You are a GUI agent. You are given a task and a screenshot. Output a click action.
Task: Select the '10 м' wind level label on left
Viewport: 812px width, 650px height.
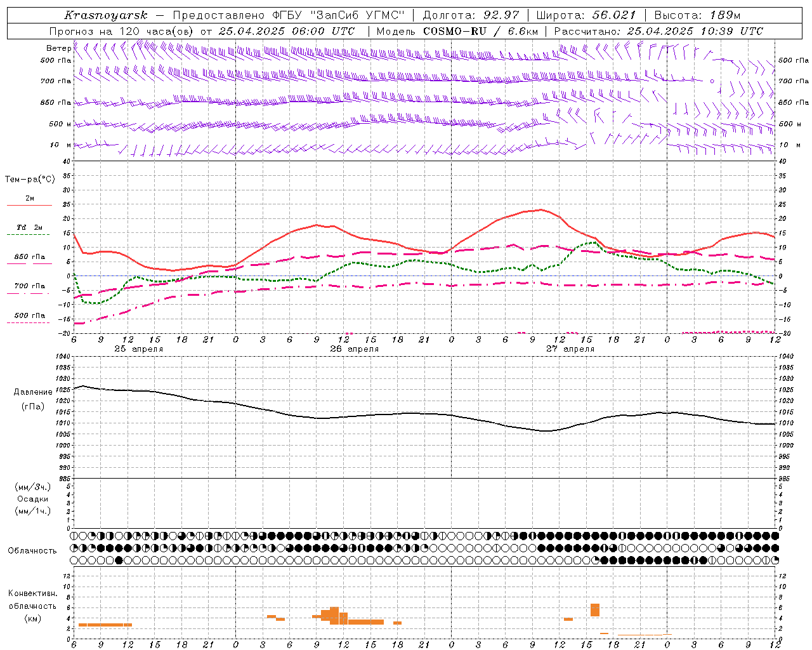tap(60, 145)
